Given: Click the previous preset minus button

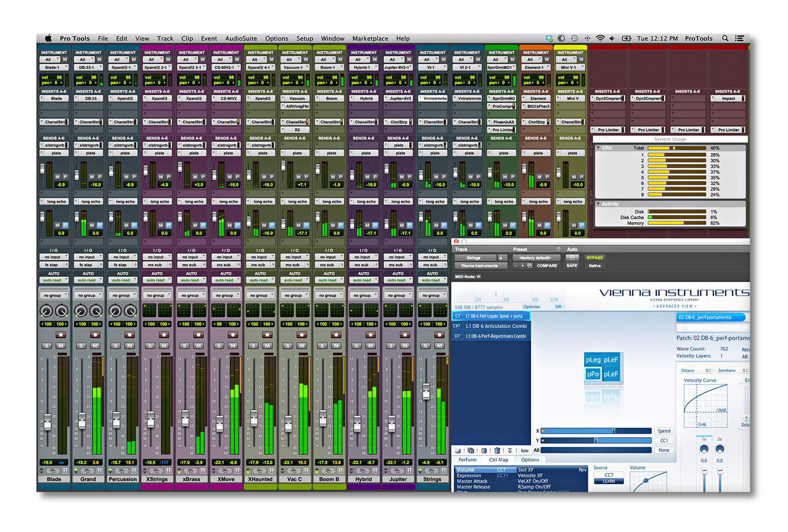Looking at the screenshot, I should tap(515, 266).
